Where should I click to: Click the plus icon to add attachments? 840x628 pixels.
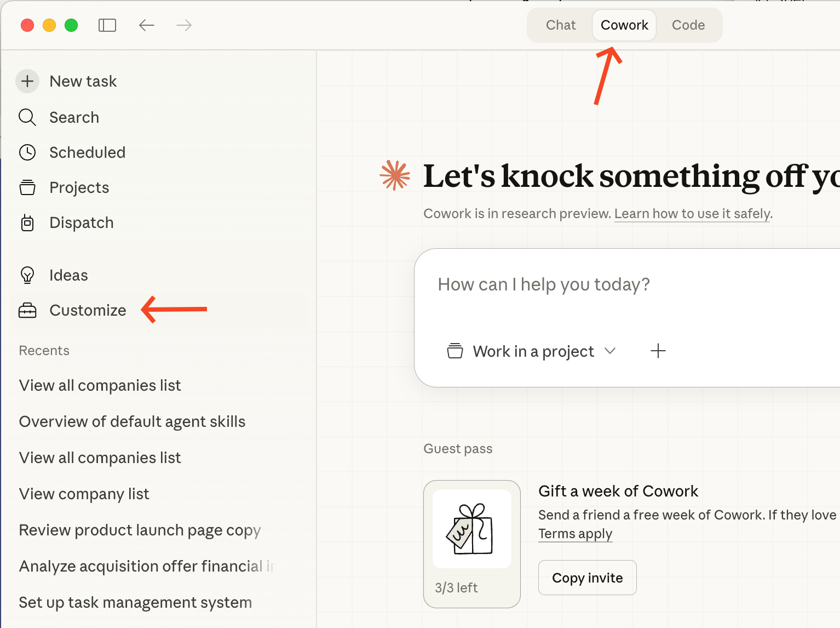click(658, 351)
